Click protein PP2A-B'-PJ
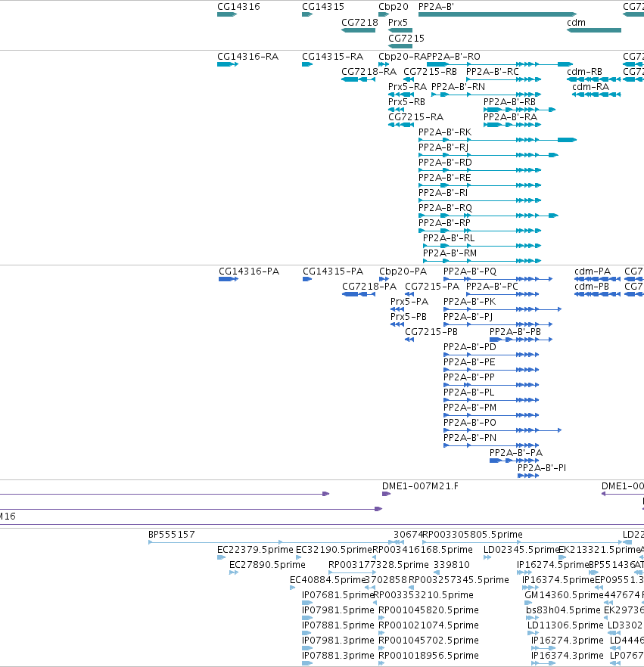 (468, 317)
